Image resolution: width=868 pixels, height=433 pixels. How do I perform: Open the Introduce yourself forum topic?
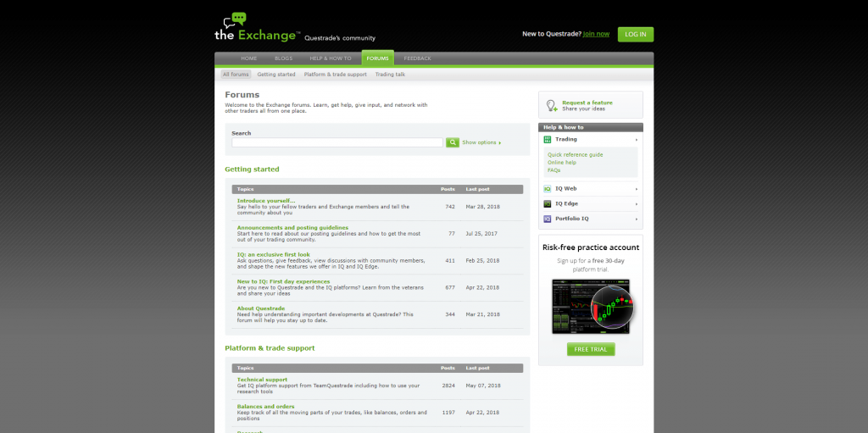(265, 201)
